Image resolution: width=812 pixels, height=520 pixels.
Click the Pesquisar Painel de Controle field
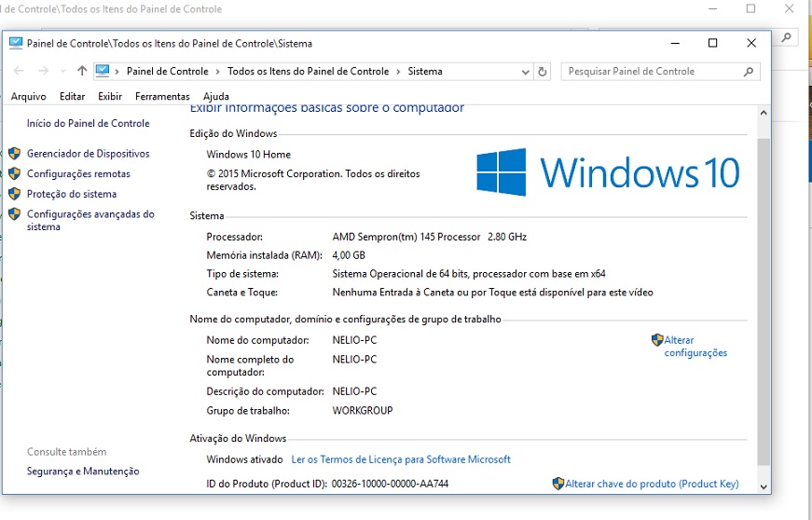660,72
